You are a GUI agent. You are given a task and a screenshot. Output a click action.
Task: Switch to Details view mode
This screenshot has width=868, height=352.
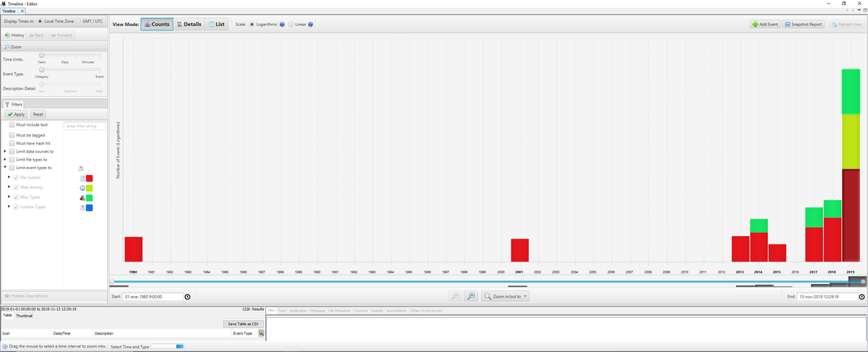189,25
